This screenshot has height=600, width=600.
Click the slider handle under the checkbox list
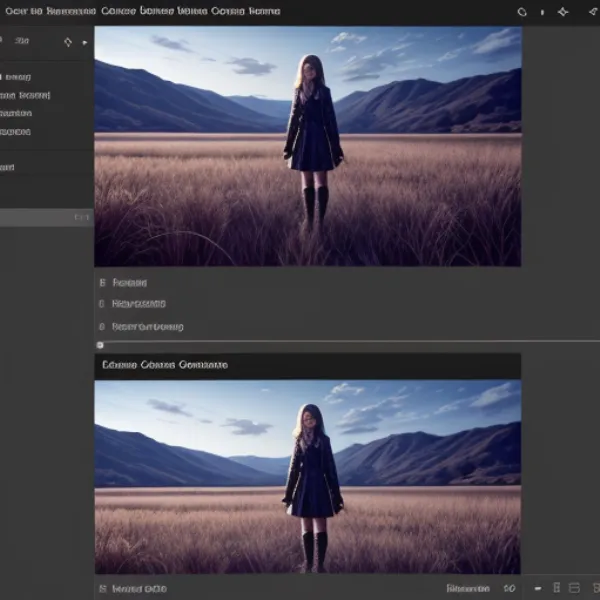click(99, 345)
